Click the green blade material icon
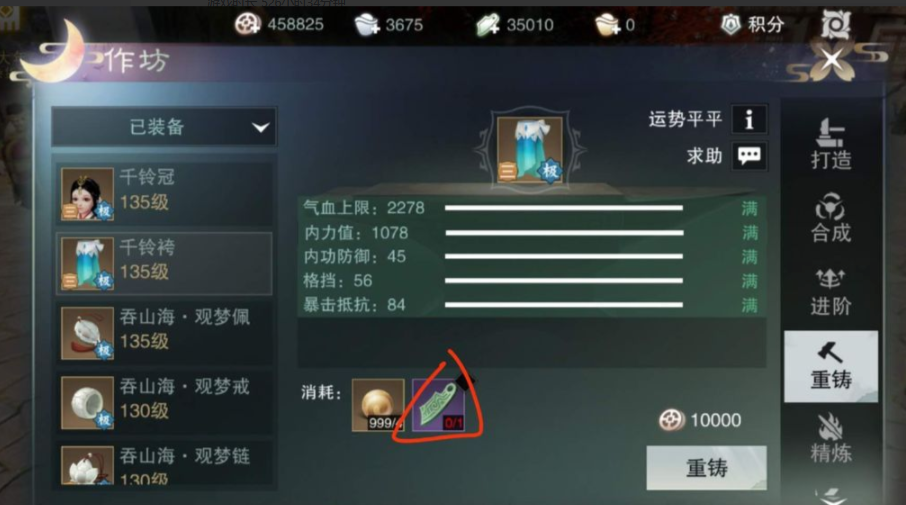Screen dimensions: 906x505 (439, 405)
